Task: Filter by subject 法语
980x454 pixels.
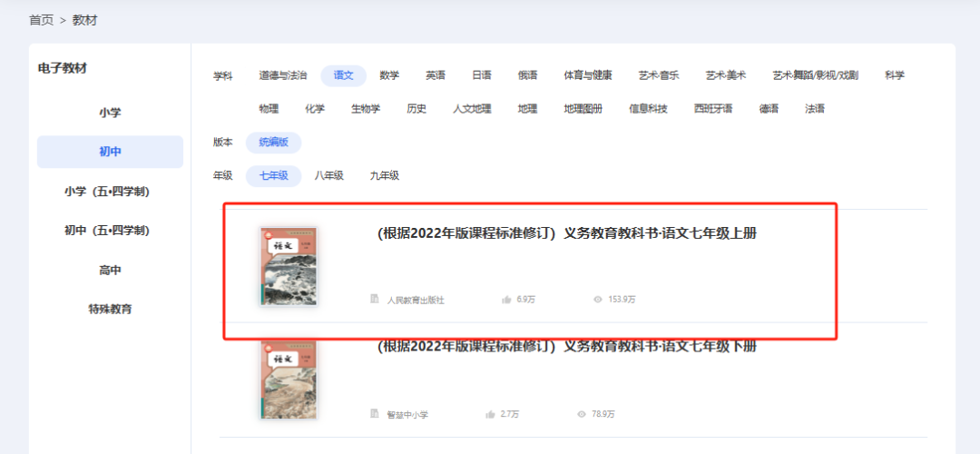Action: [815, 109]
